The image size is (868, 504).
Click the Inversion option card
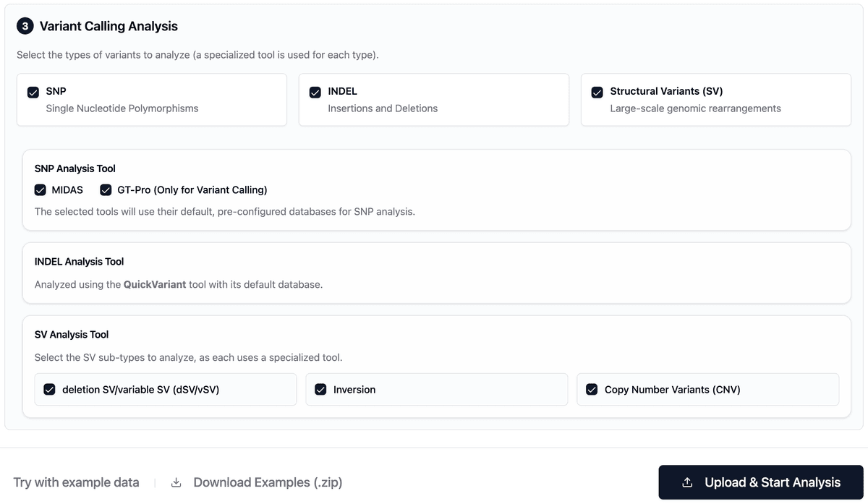436,389
